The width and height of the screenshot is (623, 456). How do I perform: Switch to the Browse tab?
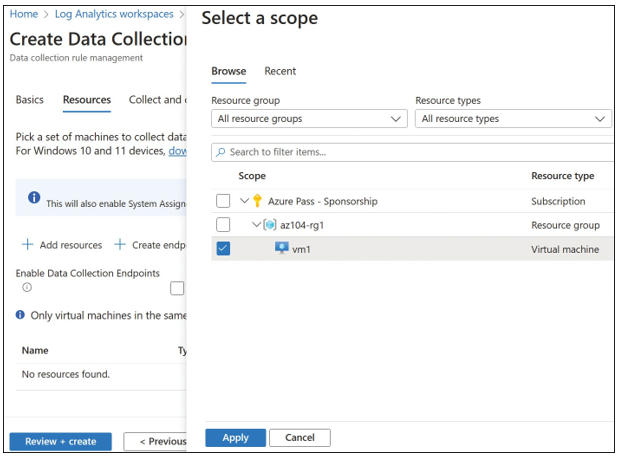(x=228, y=71)
